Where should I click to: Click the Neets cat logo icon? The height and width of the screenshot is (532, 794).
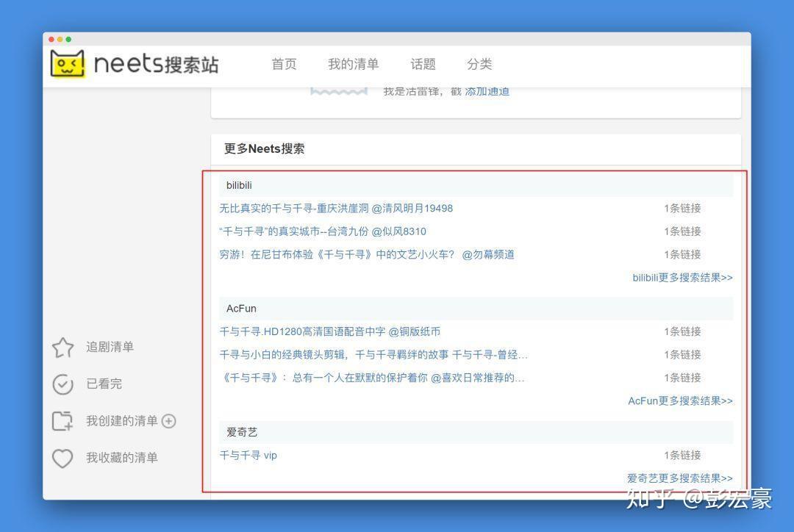[68, 64]
